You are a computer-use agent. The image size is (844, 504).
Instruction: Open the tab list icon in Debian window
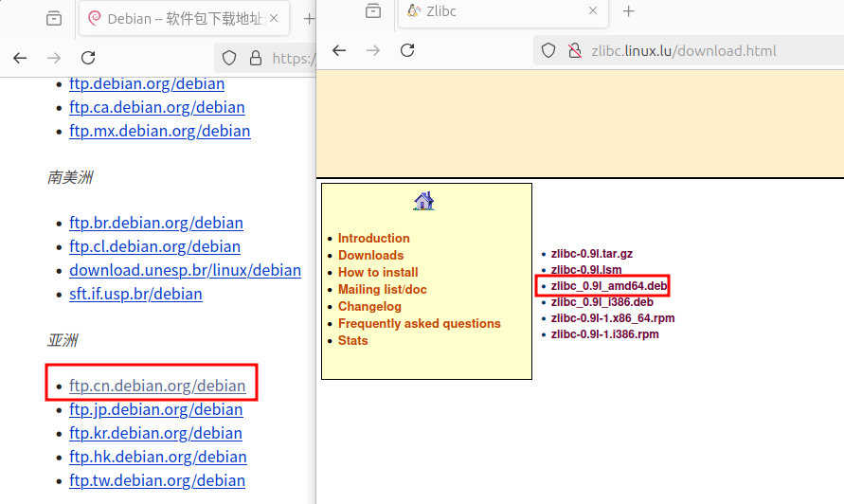click(54, 18)
